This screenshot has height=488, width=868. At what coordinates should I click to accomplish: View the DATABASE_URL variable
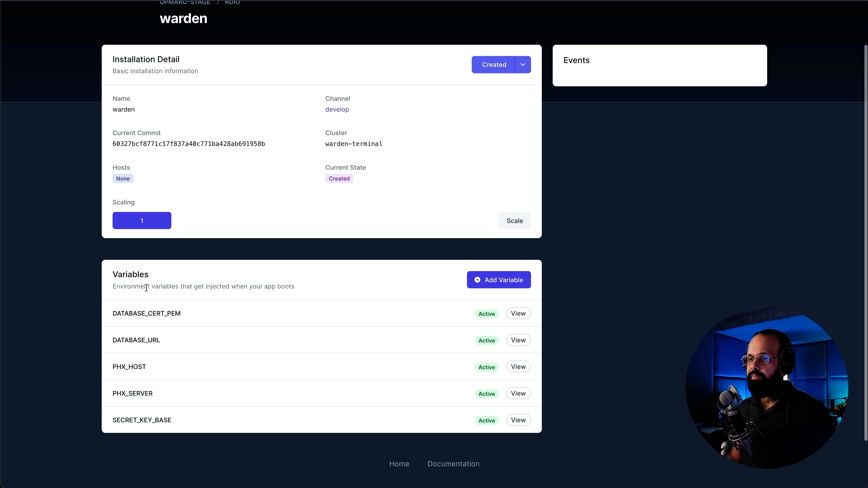coord(518,340)
